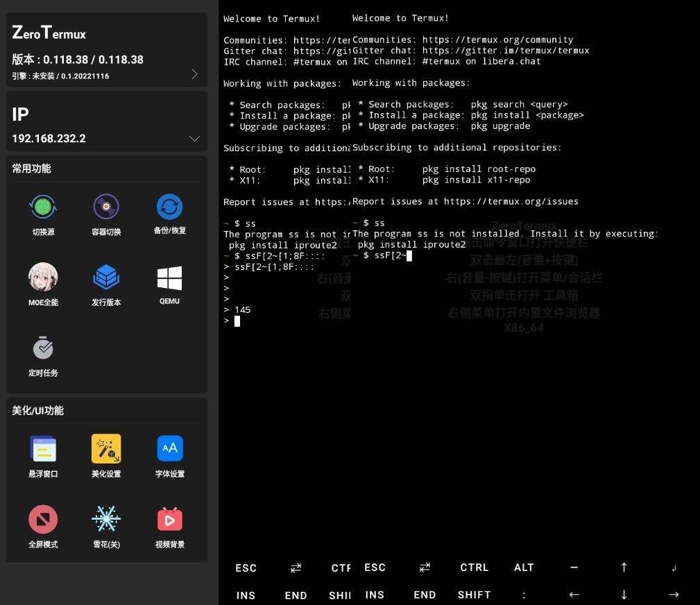
Task: Open the 发行版本 distribution icon
Action: click(x=106, y=278)
